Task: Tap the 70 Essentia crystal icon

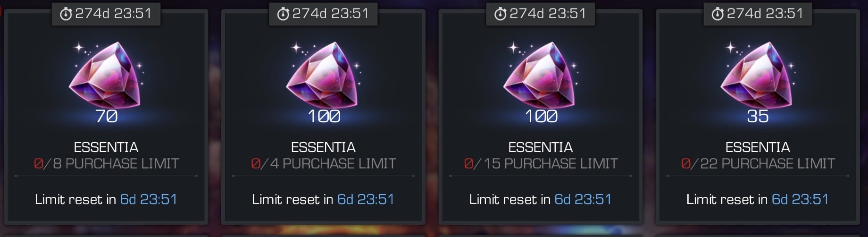Action: [106, 76]
